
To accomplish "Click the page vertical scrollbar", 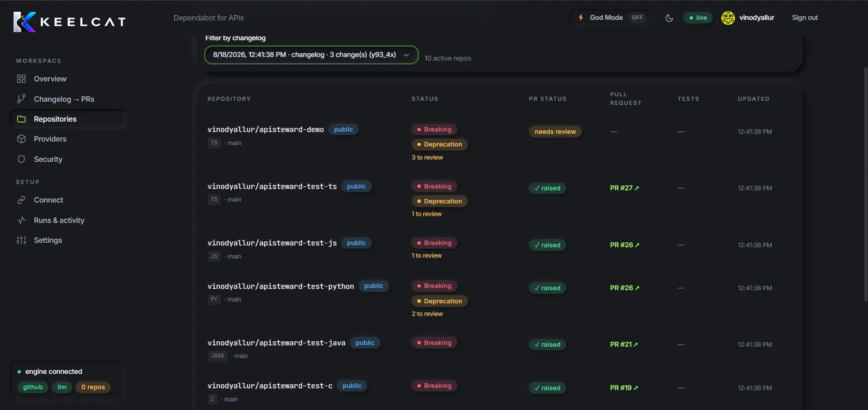I will (866, 184).
